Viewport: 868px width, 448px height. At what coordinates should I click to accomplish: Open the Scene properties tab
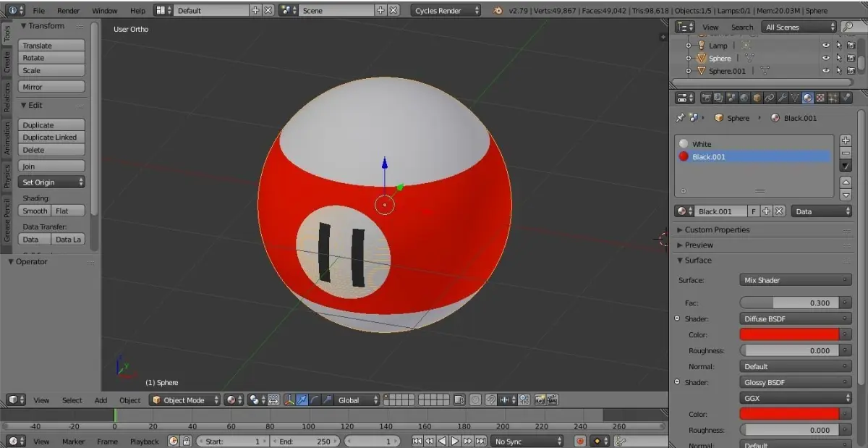click(x=731, y=98)
